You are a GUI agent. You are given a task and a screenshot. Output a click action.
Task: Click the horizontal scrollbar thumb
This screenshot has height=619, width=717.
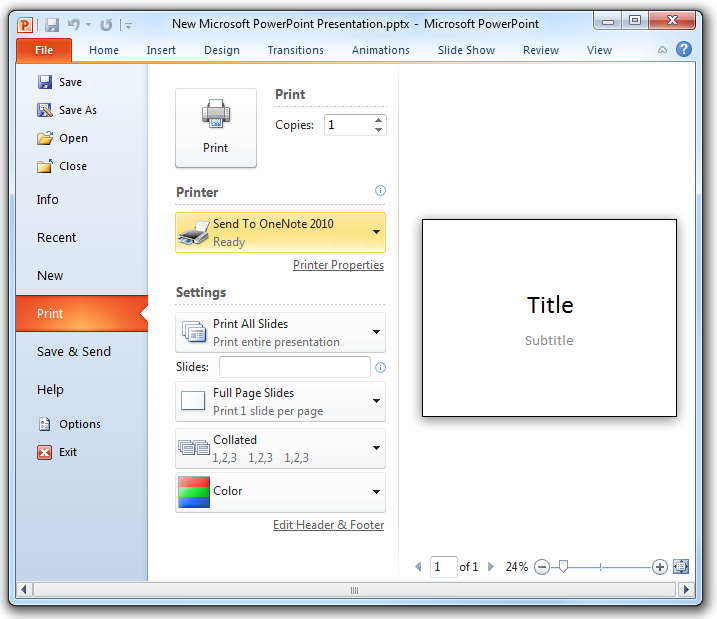[x=354, y=590]
